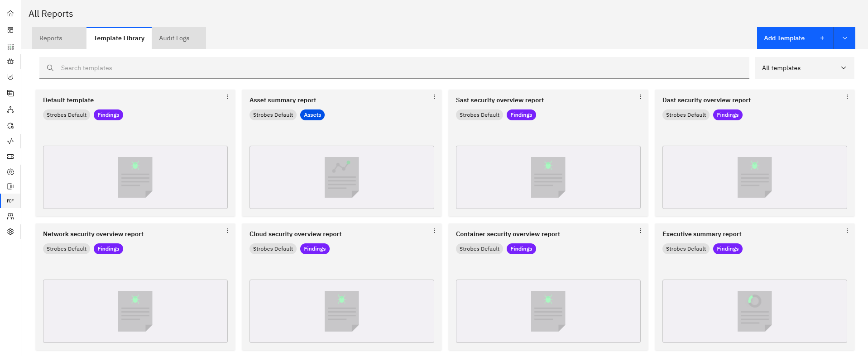This screenshot has width=868, height=356.
Task: Select the Template Library tab
Action: 119,38
